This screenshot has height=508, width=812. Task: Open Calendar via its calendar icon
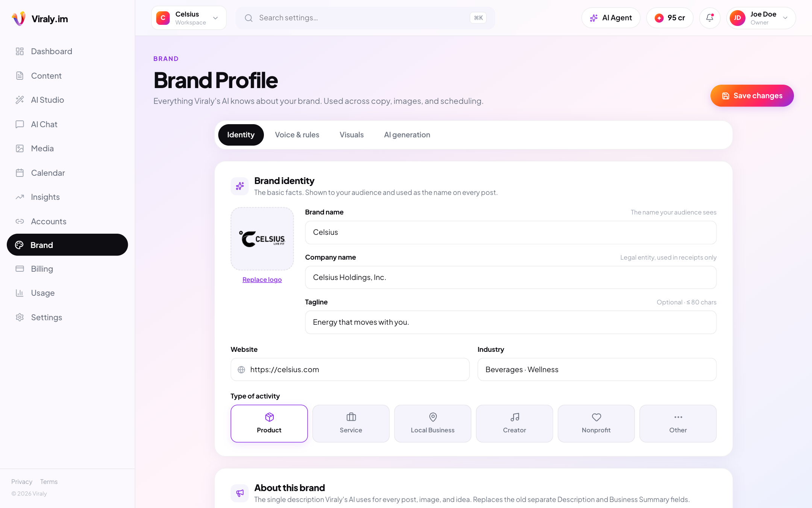[20, 173]
